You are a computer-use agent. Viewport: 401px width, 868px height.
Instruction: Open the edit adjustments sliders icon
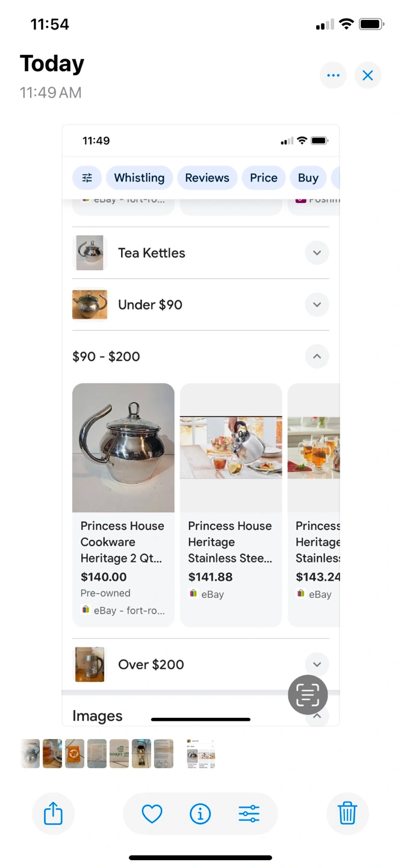[x=249, y=814]
